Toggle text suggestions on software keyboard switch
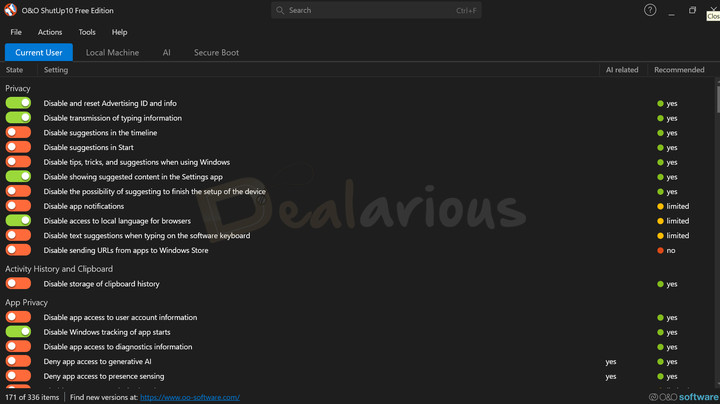 point(18,235)
